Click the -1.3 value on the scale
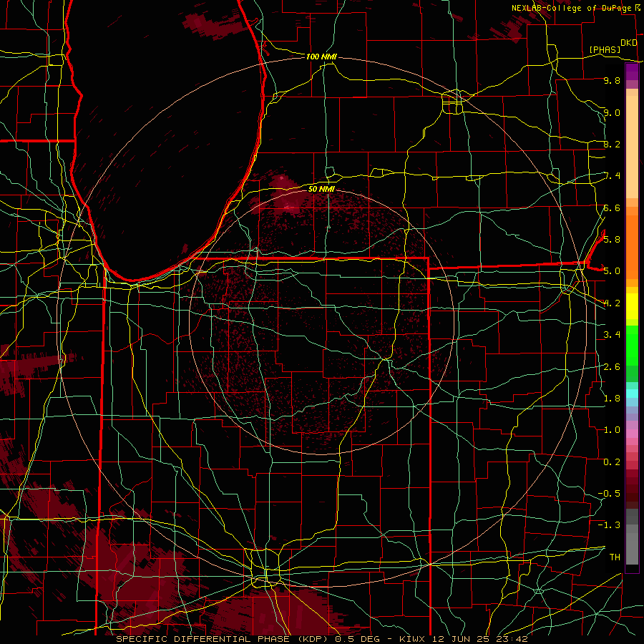 609,525
